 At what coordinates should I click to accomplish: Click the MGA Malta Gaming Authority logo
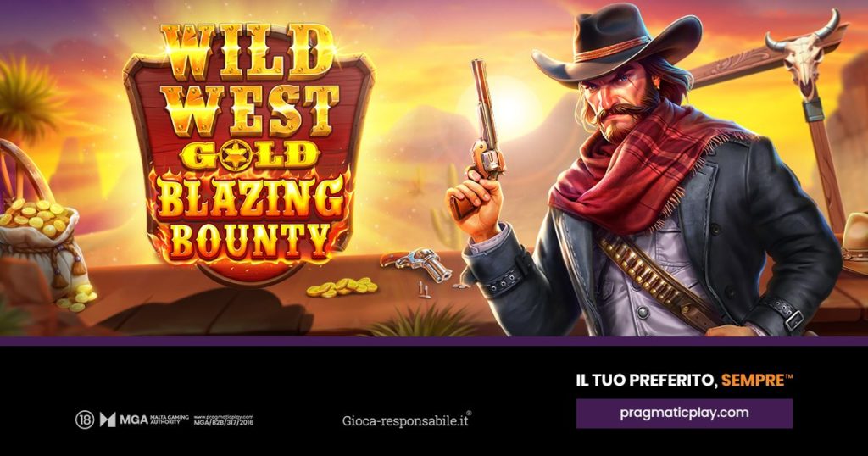[x=144, y=420]
